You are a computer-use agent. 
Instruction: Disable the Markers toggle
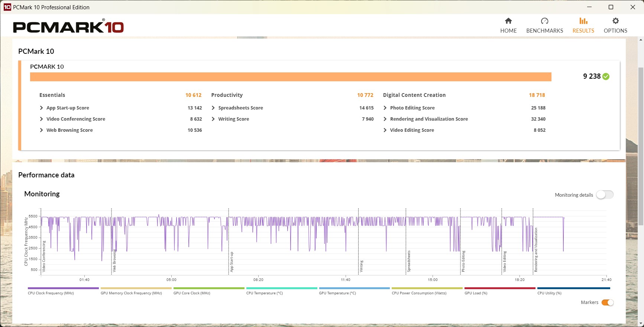(608, 303)
